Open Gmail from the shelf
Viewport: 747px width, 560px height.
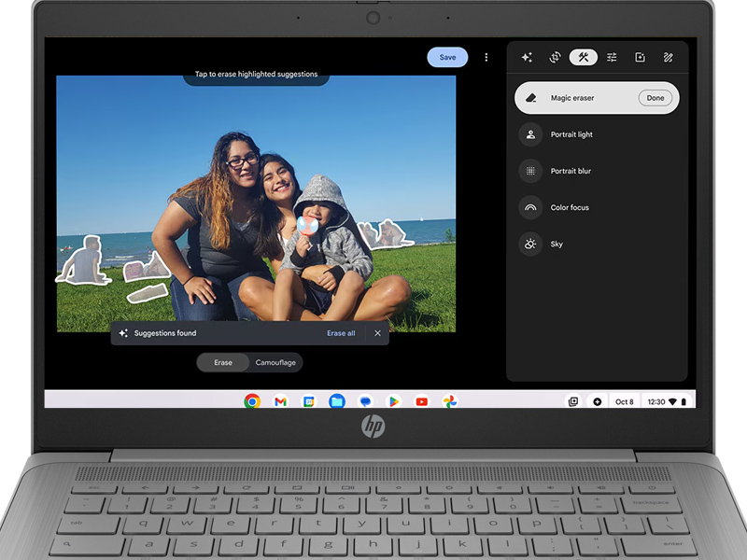280,402
